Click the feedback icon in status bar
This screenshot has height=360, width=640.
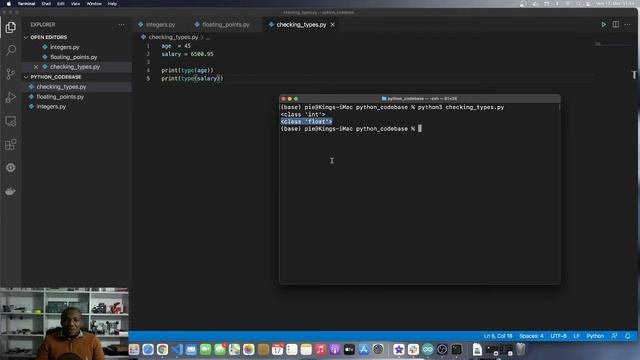pyautogui.click(x=614, y=336)
